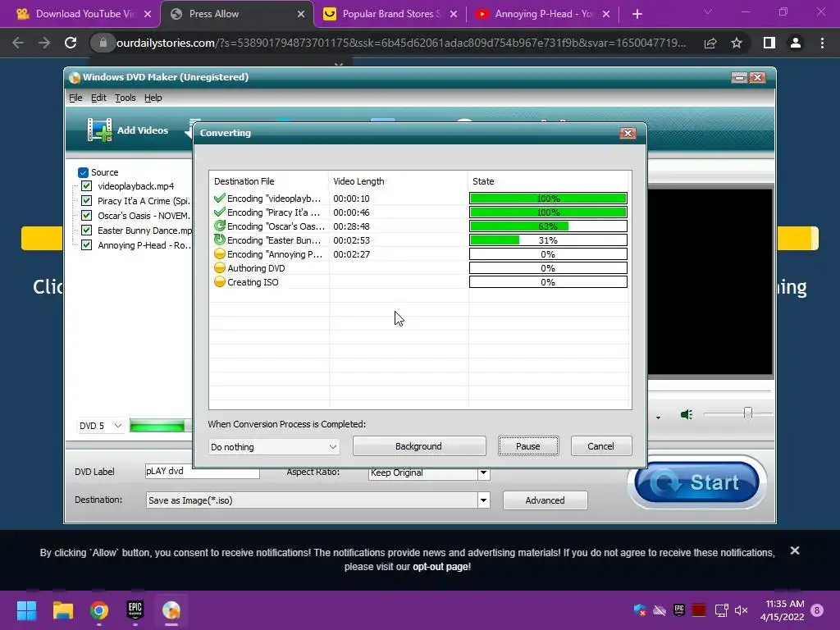Uncheck Annoying P-Head checkbox
This screenshot has width=840, height=630.
[86, 244]
